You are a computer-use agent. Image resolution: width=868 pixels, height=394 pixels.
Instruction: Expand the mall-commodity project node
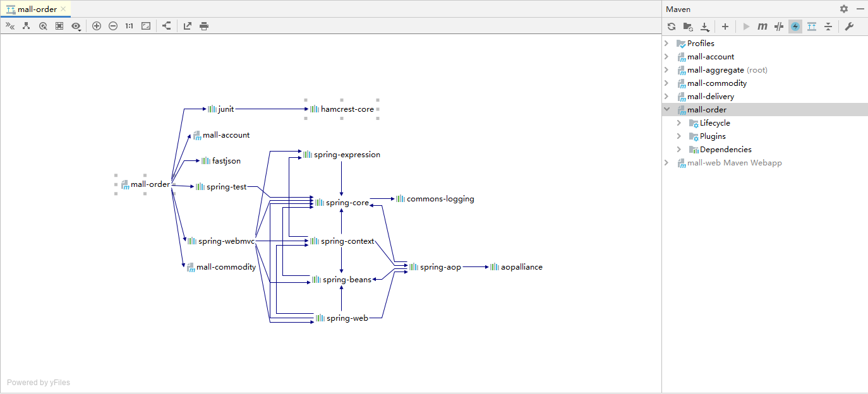[x=666, y=83]
